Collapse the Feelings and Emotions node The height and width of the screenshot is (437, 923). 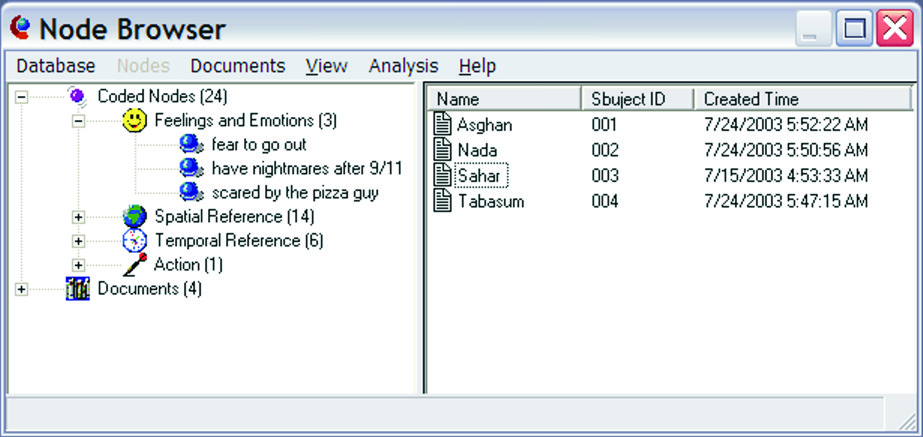click(x=79, y=121)
